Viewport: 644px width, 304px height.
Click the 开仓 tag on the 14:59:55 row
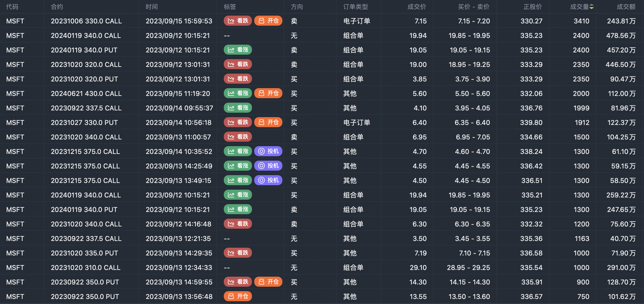[x=268, y=282]
